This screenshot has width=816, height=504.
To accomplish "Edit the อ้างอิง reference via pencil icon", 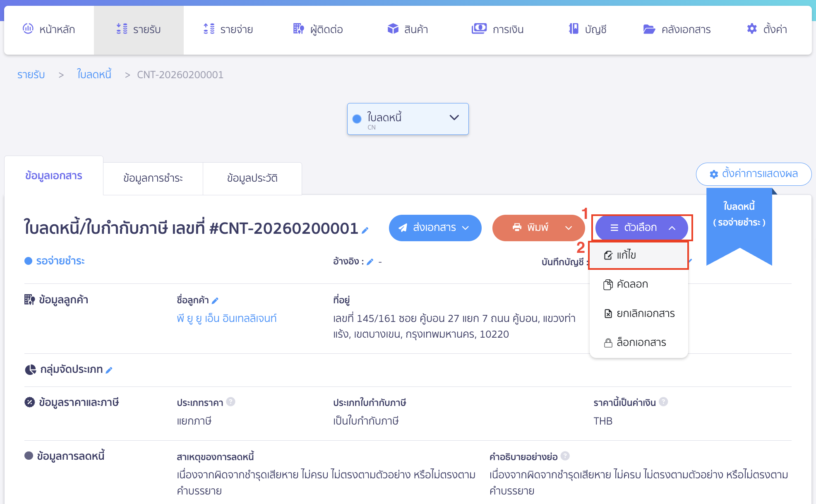I will (370, 262).
